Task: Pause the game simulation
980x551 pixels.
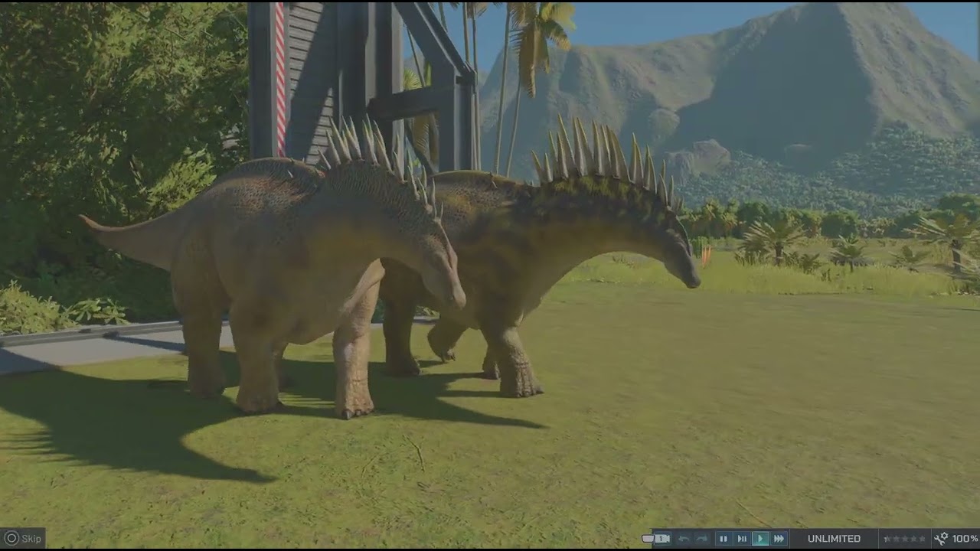Action: [724, 539]
